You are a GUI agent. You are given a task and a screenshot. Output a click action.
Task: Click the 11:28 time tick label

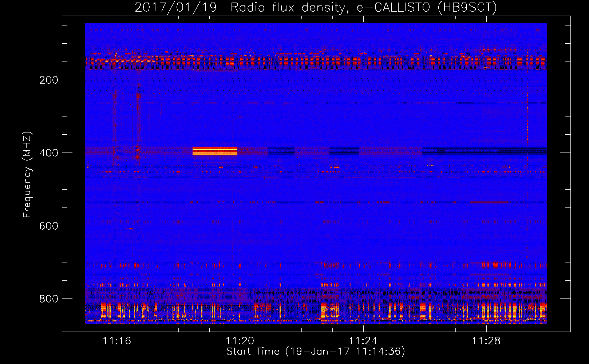(x=486, y=341)
